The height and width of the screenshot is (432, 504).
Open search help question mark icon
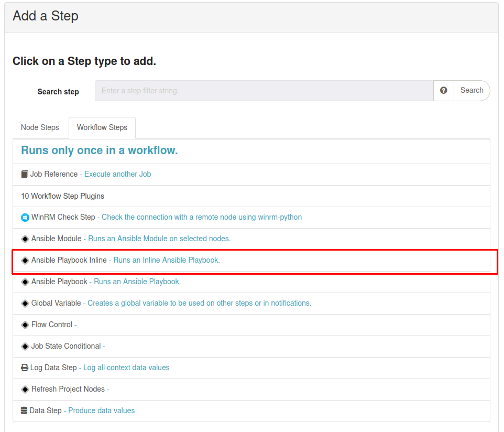coord(444,91)
